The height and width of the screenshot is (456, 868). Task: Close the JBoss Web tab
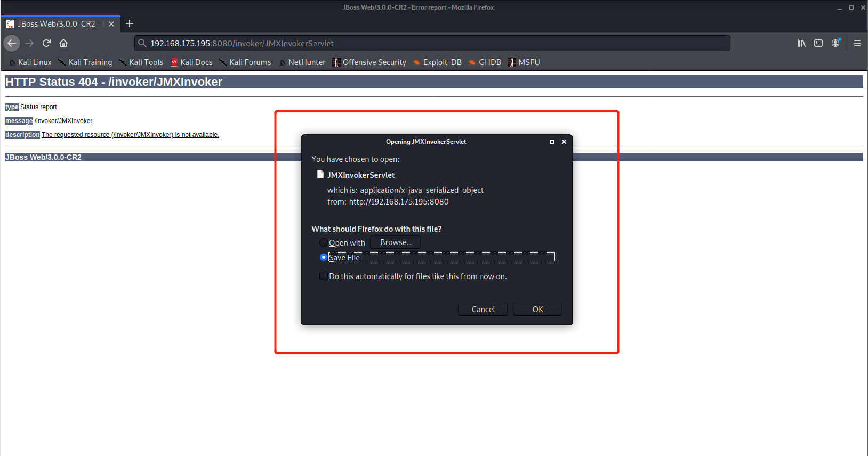111,24
